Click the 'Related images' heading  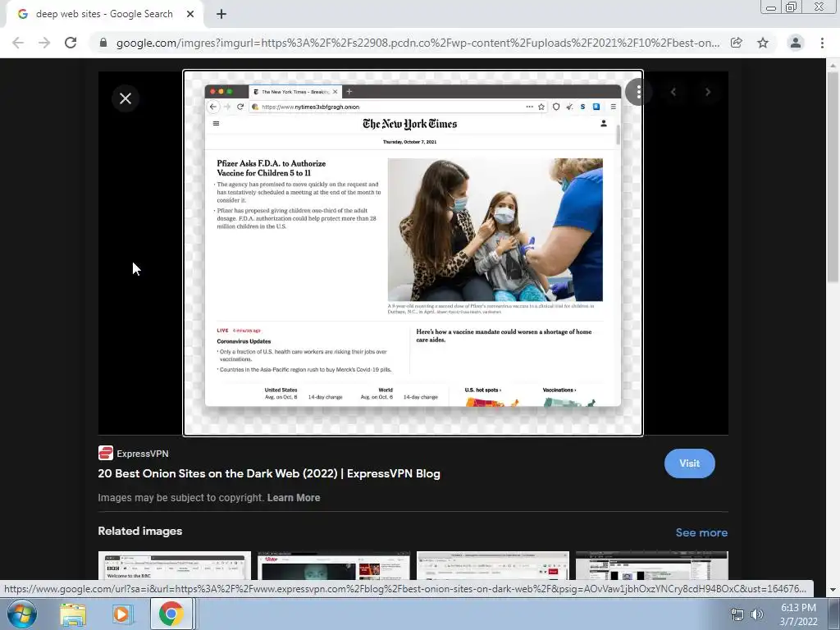click(x=139, y=531)
